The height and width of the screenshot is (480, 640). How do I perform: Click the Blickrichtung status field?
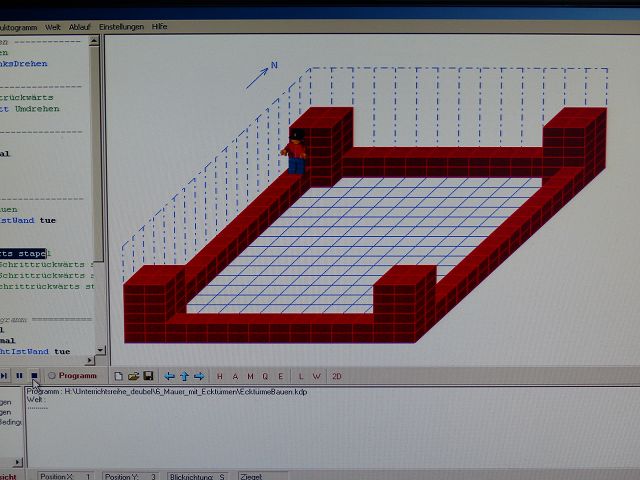pos(198,476)
